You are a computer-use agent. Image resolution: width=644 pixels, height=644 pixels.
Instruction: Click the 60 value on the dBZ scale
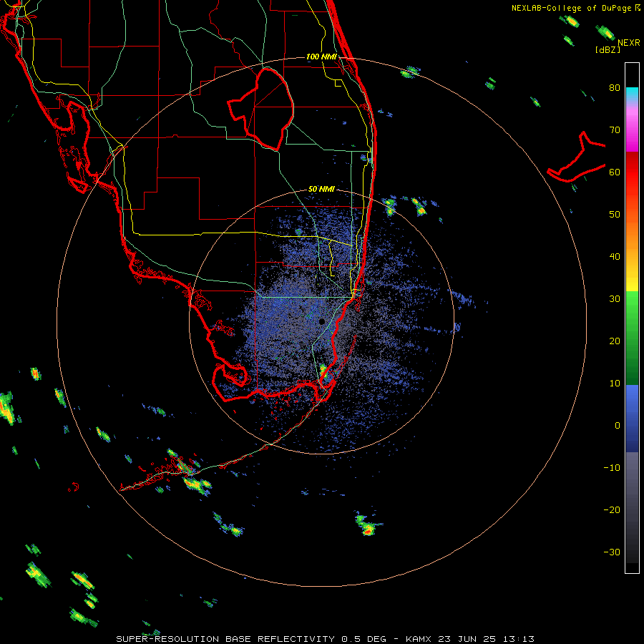click(x=615, y=172)
